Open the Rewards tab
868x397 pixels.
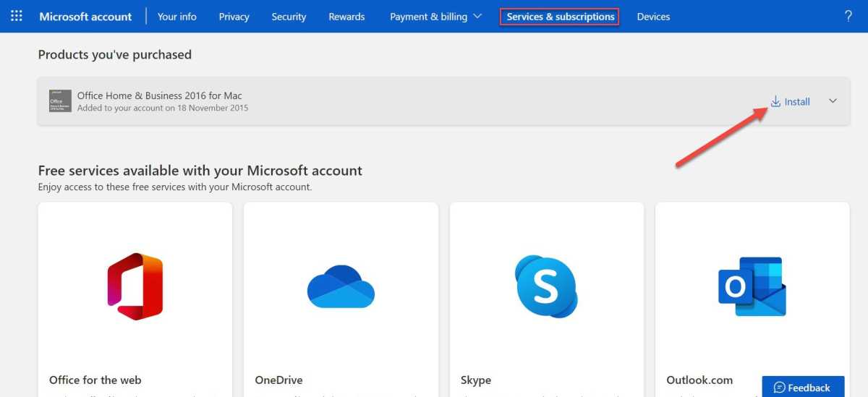click(x=346, y=17)
